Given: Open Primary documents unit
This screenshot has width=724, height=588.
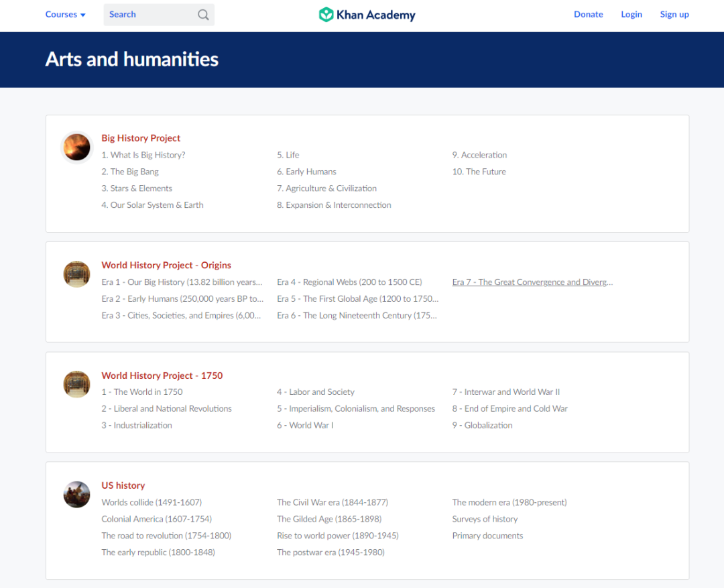Looking at the screenshot, I should tap(487, 536).
